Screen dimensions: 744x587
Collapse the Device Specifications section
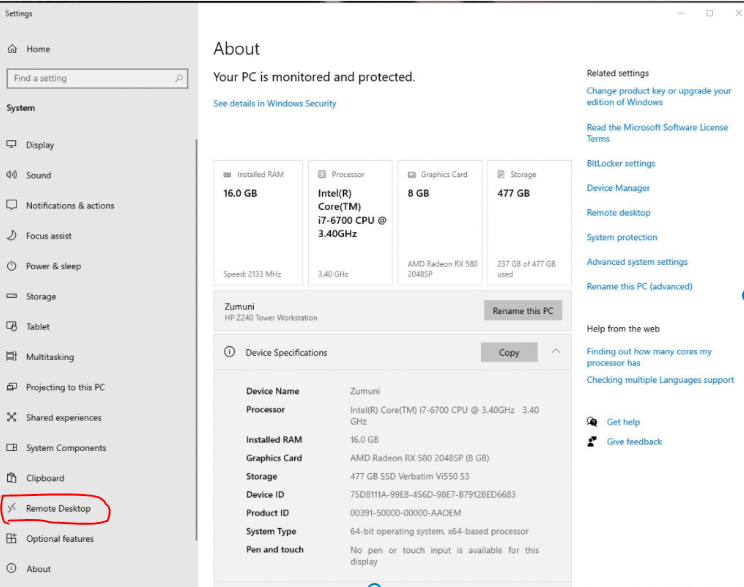(556, 352)
